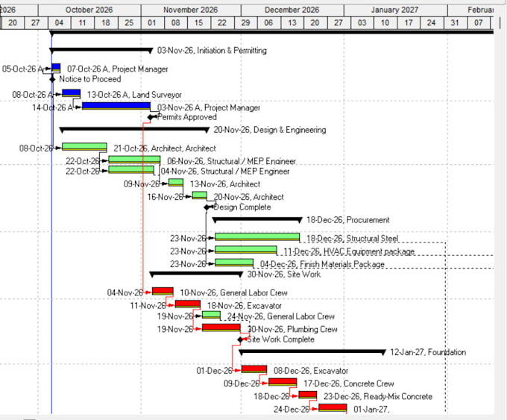The height and width of the screenshot is (420, 507).
Task: Click the week 13 cell under December 2026
Action: [292, 23]
